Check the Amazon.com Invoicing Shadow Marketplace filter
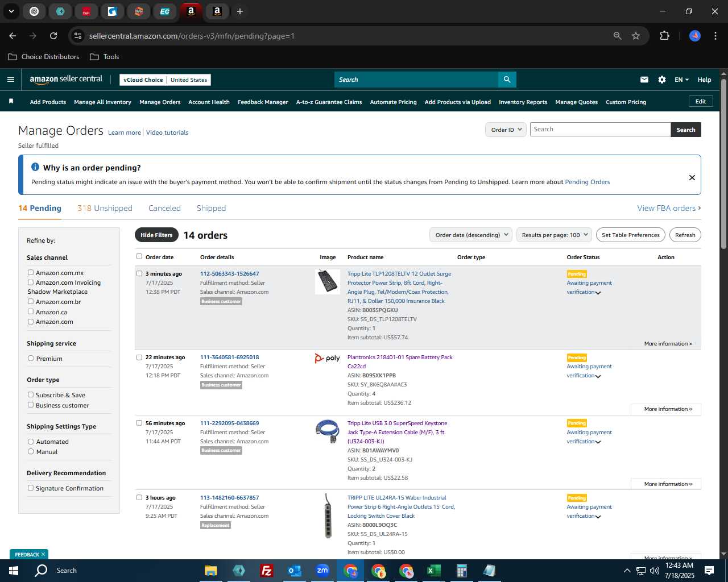The height and width of the screenshot is (582, 728). point(31,282)
